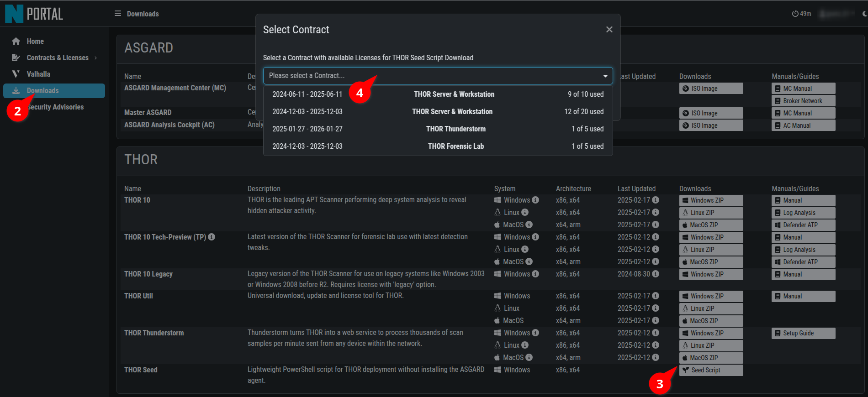Click the Home icon in sidebar
This screenshot has width=868, height=397.
coord(16,42)
